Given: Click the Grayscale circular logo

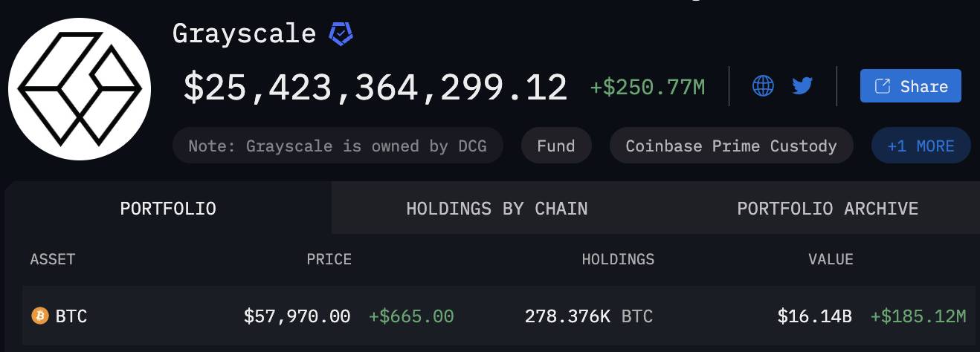Looking at the screenshot, I should pyautogui.click(x=80, y=89).
